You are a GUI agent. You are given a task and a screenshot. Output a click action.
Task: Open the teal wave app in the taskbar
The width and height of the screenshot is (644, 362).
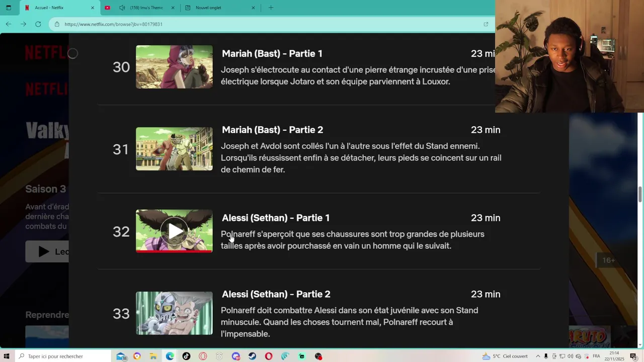tap(285, 356)
